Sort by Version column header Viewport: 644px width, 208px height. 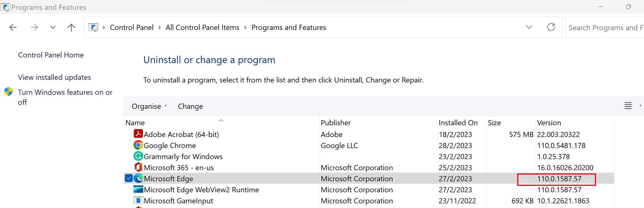click(x=549, y=123)
